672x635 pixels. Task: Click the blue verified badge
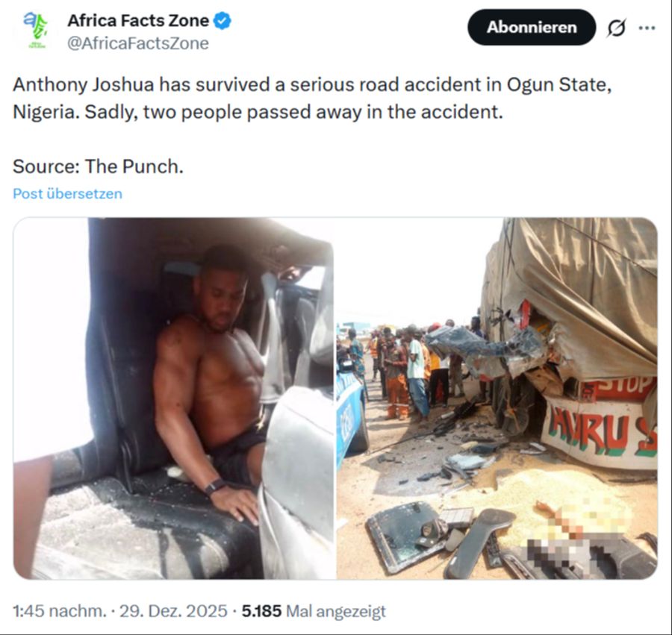coord(223,21)
